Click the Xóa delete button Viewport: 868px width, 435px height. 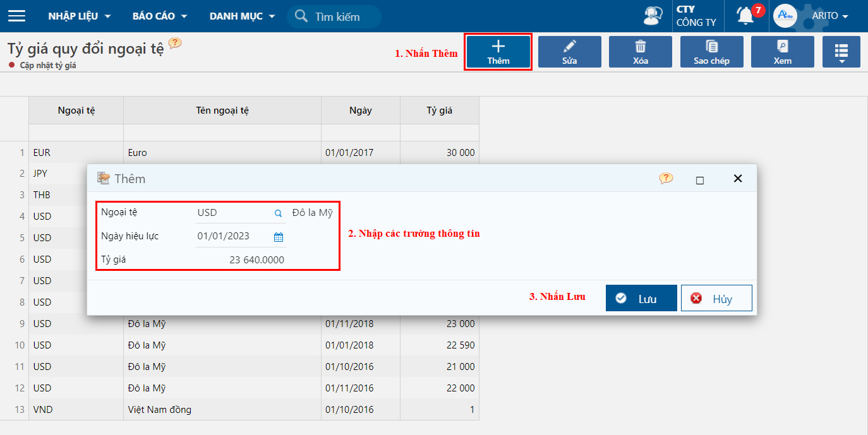click(640, 52)
